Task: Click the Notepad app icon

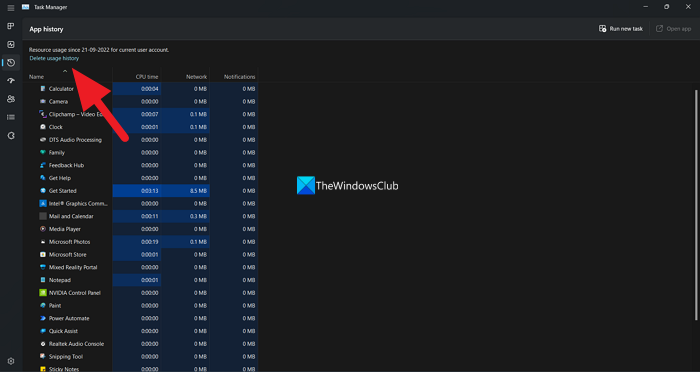Action: [43, 280]
